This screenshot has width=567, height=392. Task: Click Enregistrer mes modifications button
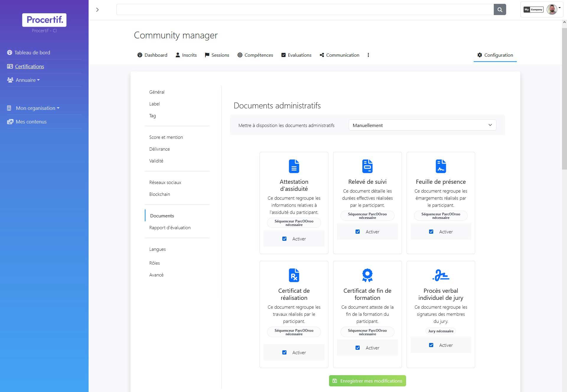coord(367,381)
